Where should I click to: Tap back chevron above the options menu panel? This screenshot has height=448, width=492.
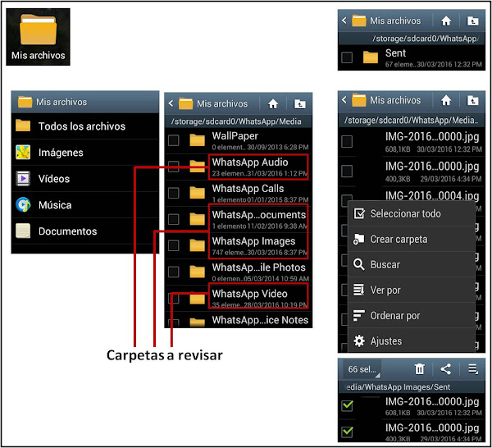pos(344,100)
